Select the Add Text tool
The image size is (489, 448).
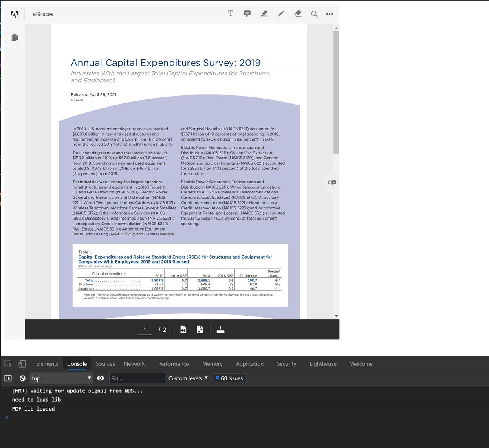[231, 13]
